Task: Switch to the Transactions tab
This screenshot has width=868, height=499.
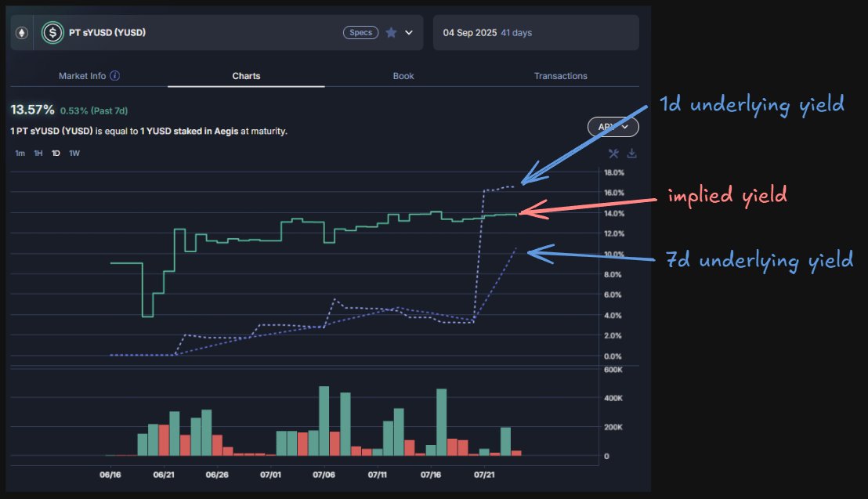Action: pyautogui.click(x=560, y=76)
